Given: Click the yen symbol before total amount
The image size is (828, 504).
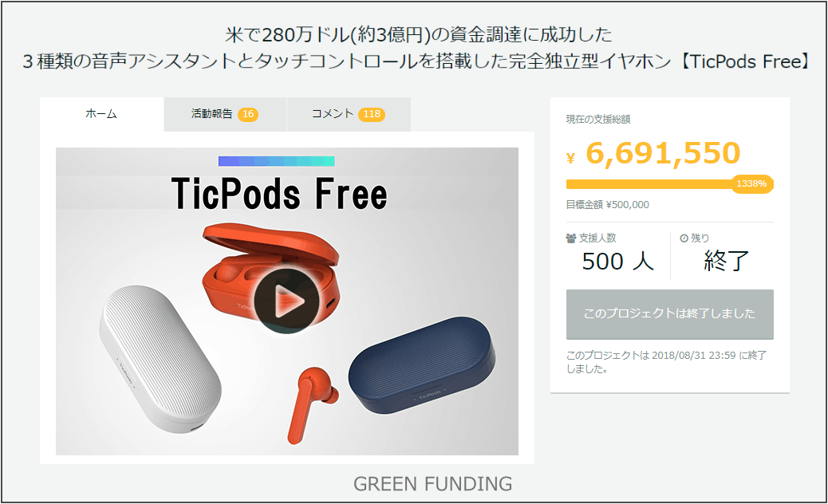Looking at the screenshot, I should (570, 158).
